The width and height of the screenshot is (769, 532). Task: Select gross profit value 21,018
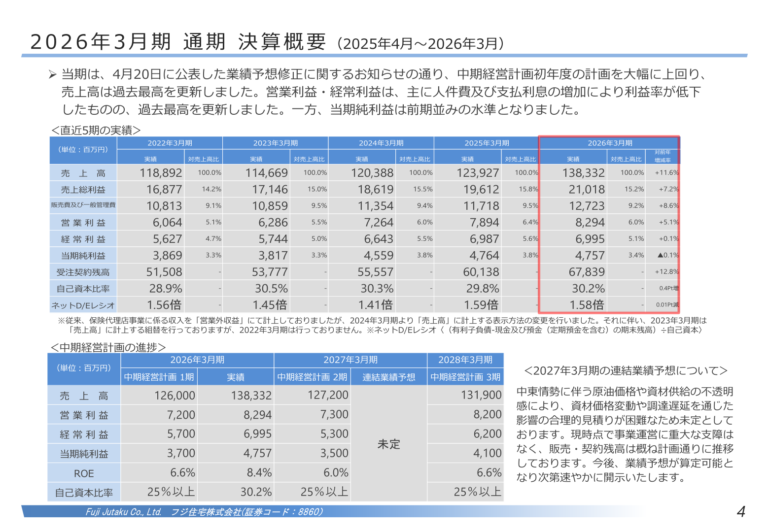click(x=587, y=190)
